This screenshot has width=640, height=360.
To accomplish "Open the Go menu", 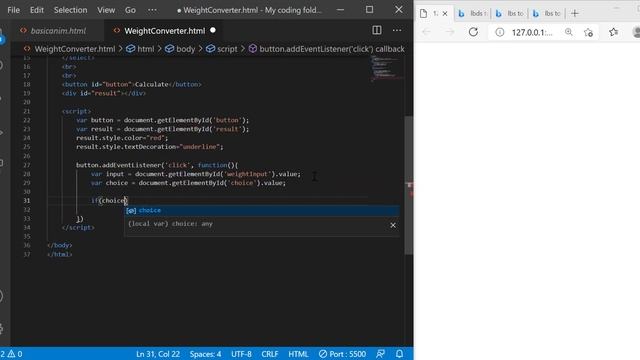I will 130,10.
